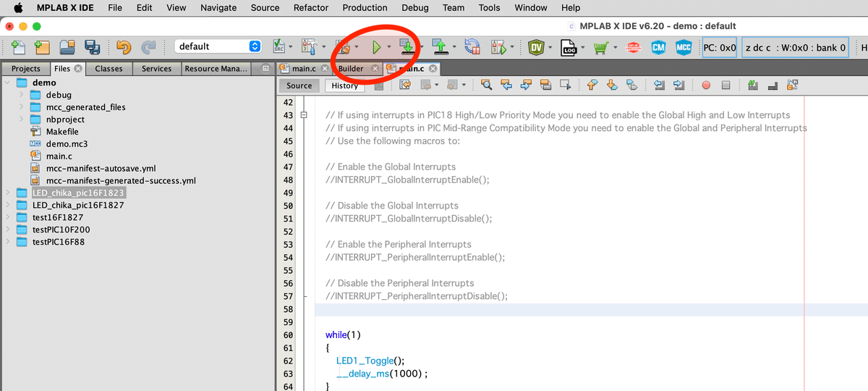Select main.c in the file tree

[59, 156]
